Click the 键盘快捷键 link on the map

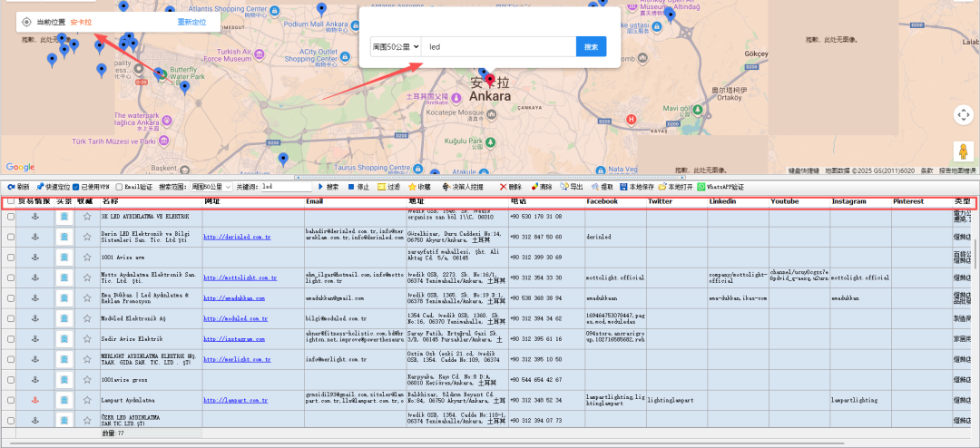(803, 170)
